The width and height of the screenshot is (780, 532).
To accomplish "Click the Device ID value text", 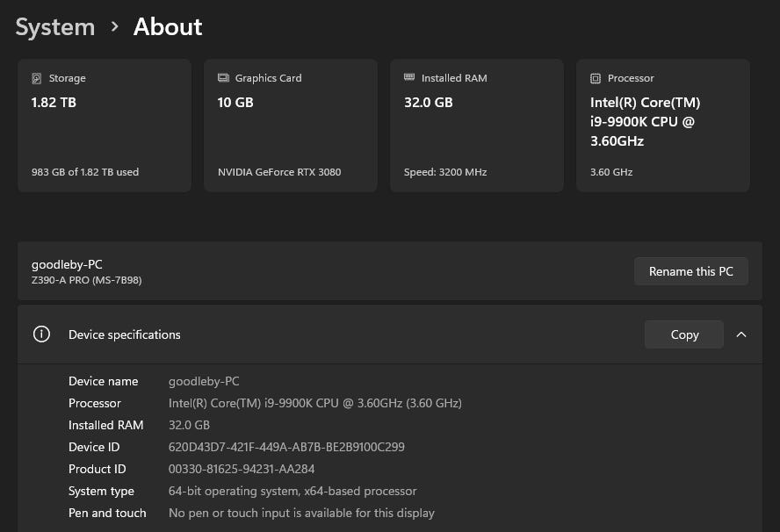I will (286, 447).
